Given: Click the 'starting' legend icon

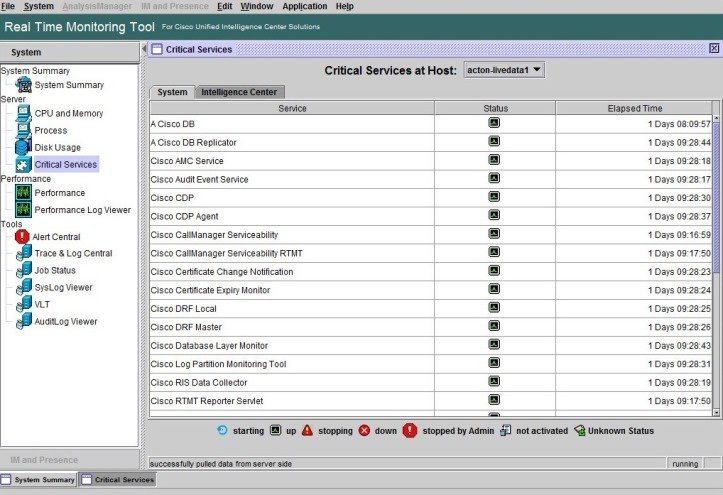Looking at the screenshot, I should [x=222, y=430].
